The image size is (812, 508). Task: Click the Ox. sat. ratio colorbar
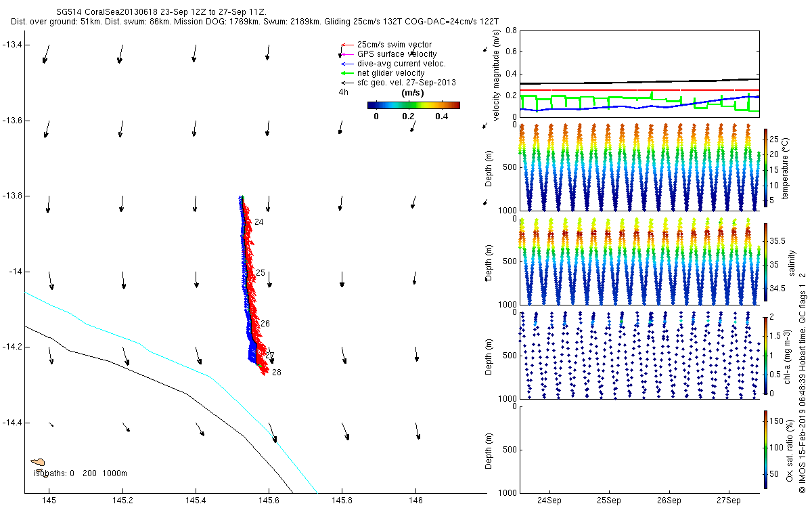(x=765, y=450)
